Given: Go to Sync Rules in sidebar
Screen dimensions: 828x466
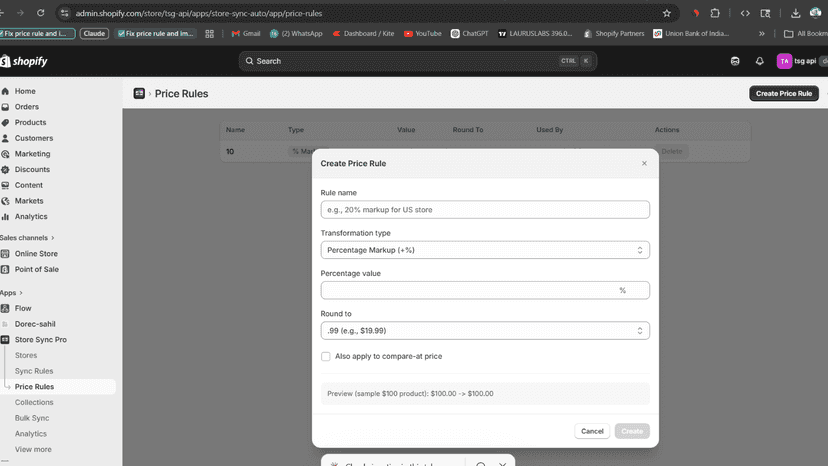Looking at the screenshot, I should pos(34,371).
